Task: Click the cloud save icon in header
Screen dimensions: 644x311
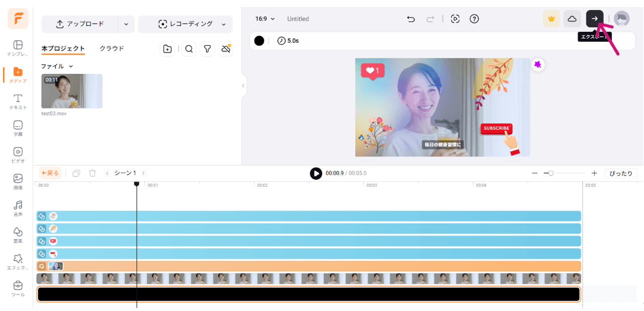Action: tap(572, 19)
